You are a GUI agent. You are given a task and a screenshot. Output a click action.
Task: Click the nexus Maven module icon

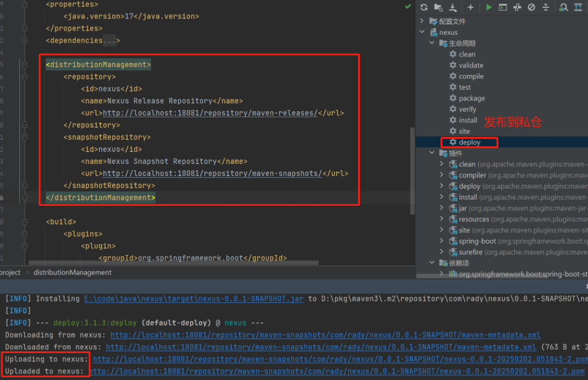pyautogui.click(x=434, y=32)
